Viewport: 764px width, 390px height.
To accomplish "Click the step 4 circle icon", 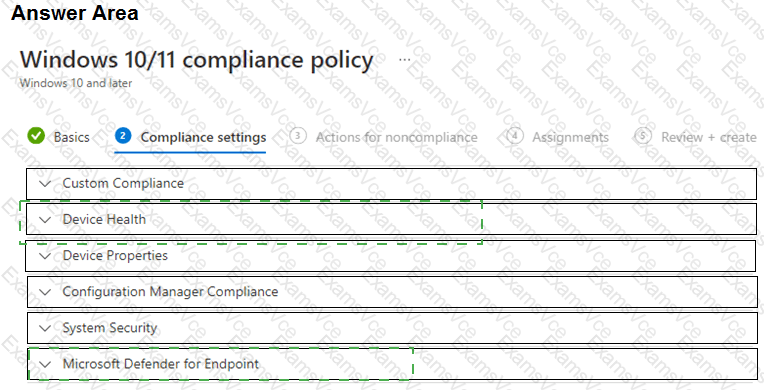I will click(x=515, y=136).
